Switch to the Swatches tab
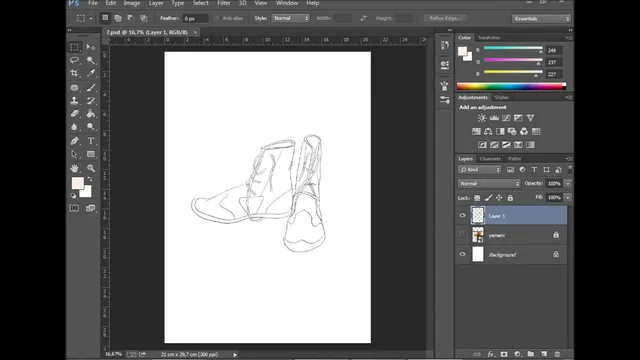This screenshot has height=360, width=640. [489, 38]
